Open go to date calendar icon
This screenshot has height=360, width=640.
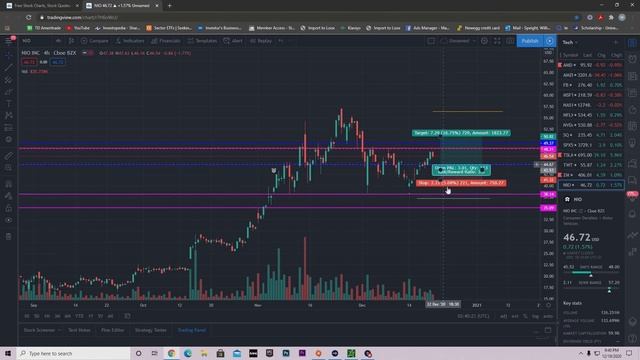click(127, 316)
